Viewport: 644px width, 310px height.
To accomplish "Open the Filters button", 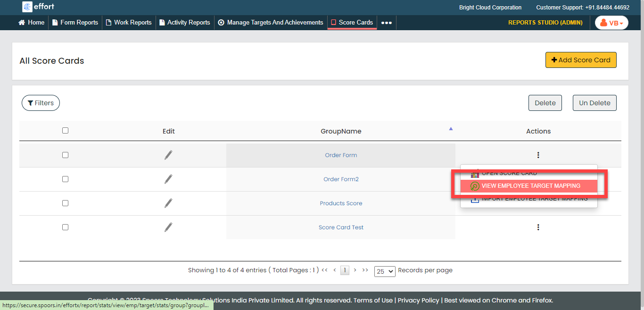I will pyautogui.click(x=41, y=103).
